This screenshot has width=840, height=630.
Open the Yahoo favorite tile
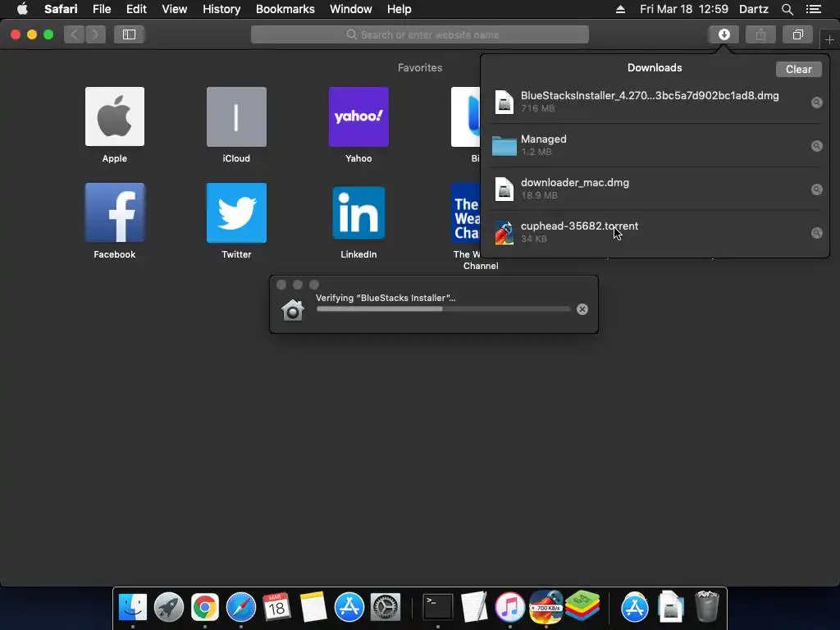pos(358,116)
